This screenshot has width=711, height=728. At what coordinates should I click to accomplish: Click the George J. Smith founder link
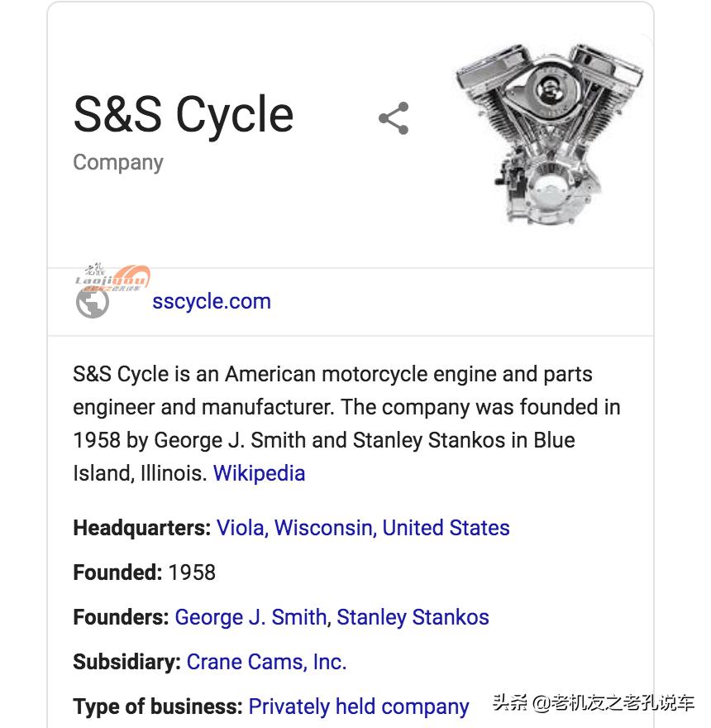pyautogui.click(x=250, y=617)
